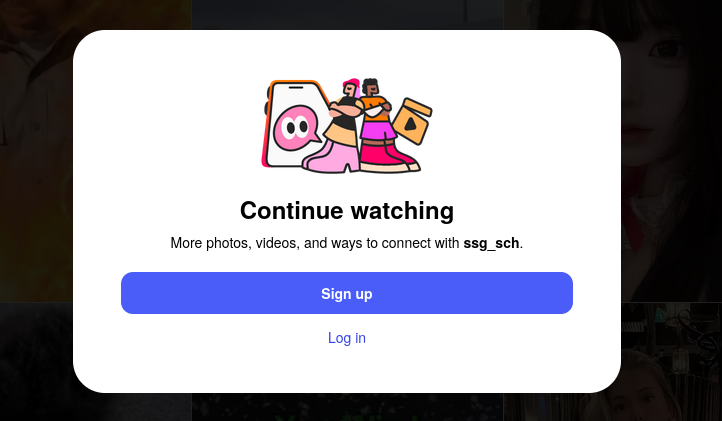Open the yellow-tinted dimmed background thumbnail

point(36,151)
